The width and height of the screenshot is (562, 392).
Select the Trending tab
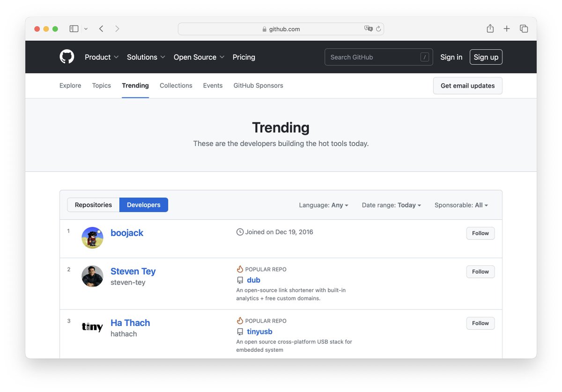(135, 86)
